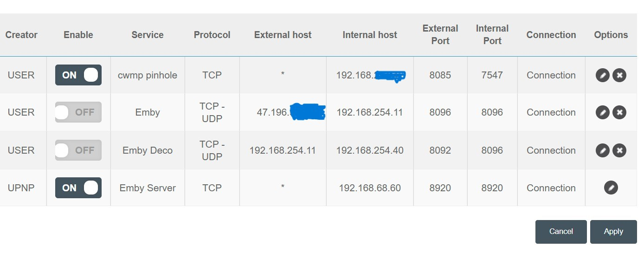Click the Apply button
The width and height of the screenshot is (644, 266).
pos(613,232)
